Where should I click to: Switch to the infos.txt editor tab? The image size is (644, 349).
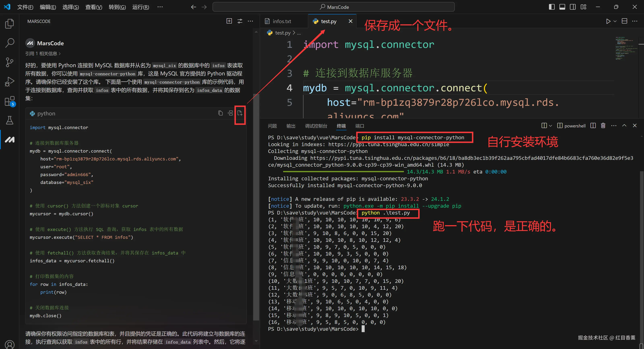coord(282,21)
